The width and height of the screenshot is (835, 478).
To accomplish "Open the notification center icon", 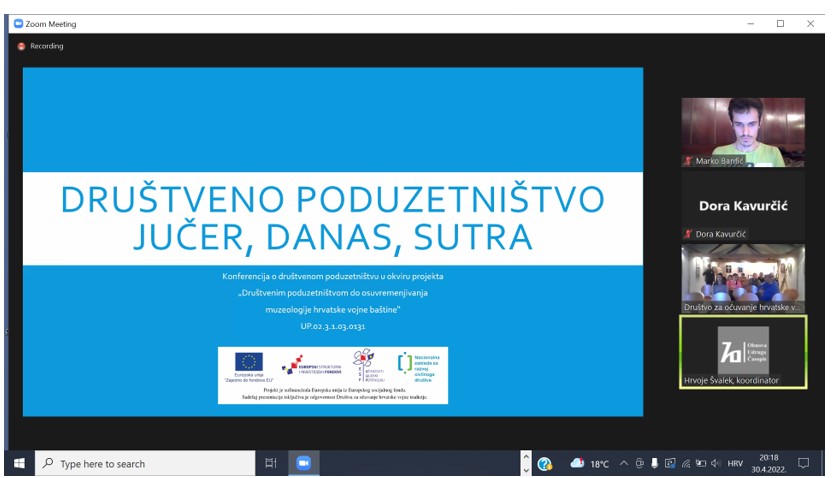I will click(803, 464).
